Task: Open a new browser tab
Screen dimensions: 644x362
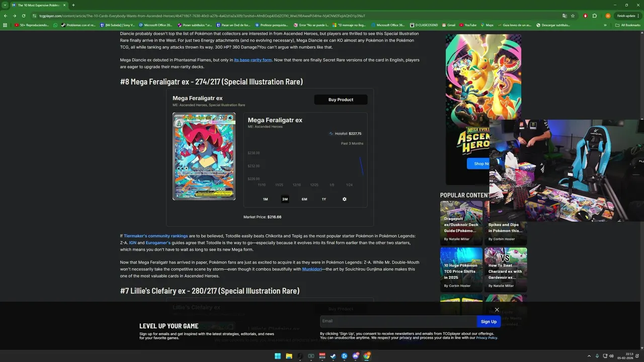Action: pyautogui.click(x=73, y=5)
